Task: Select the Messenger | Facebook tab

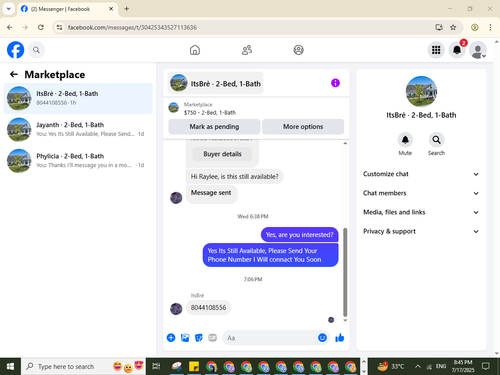Action: (x=67, y=9)
